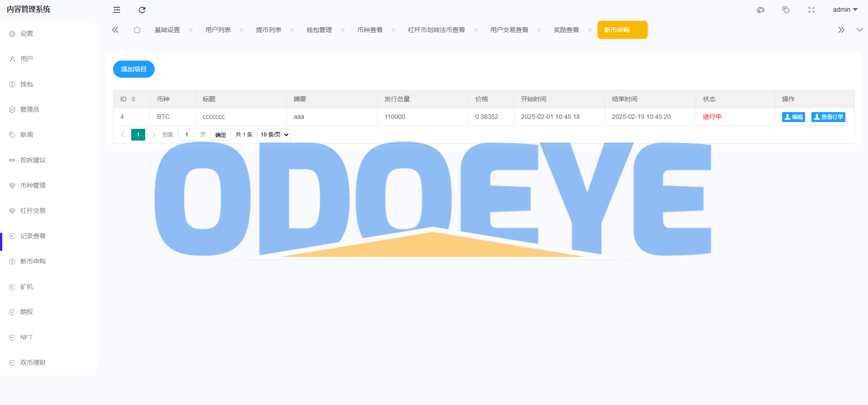Image resolution: width=868 pixels, height=405 pixels.
Task: Switch to 用户列表 tab
Action: 218,30
